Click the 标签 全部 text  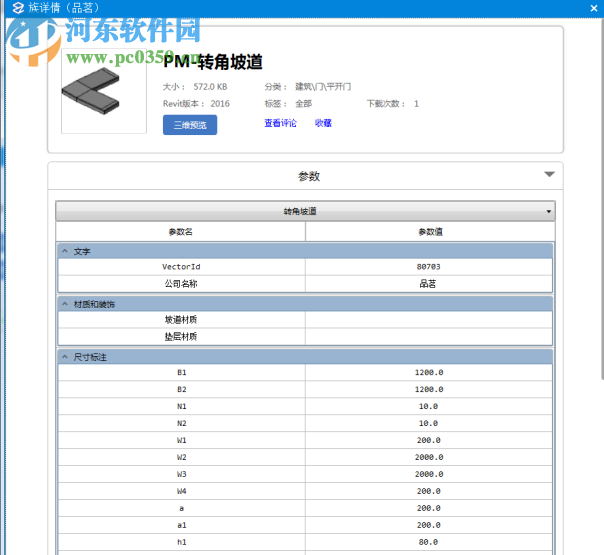pyautogui.click(x=288, y=104)
